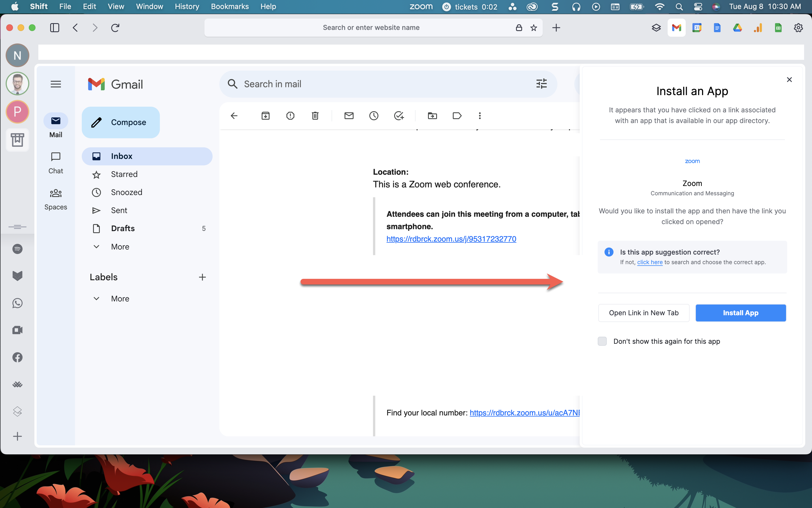Viewport: 812px width, 508px height.
Task: Open a new tab with plus icon
Action: 556,28
